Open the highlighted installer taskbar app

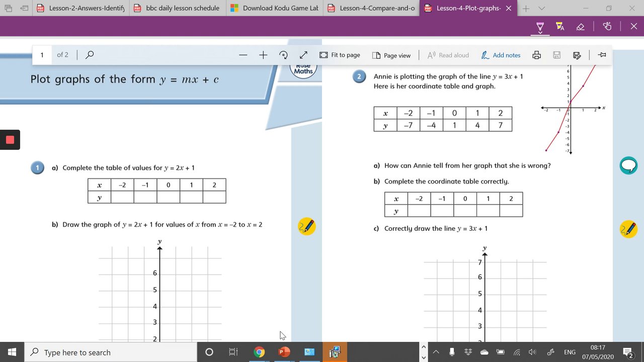335,352
